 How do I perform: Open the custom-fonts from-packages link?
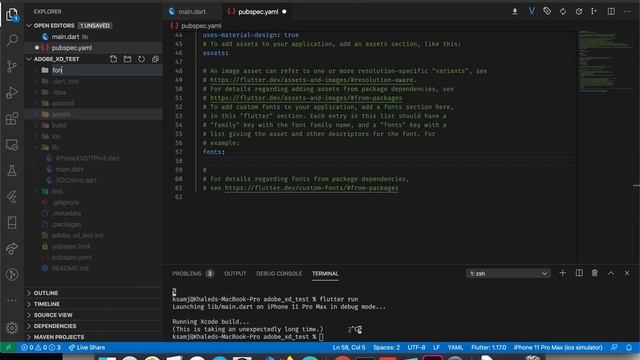311,188
